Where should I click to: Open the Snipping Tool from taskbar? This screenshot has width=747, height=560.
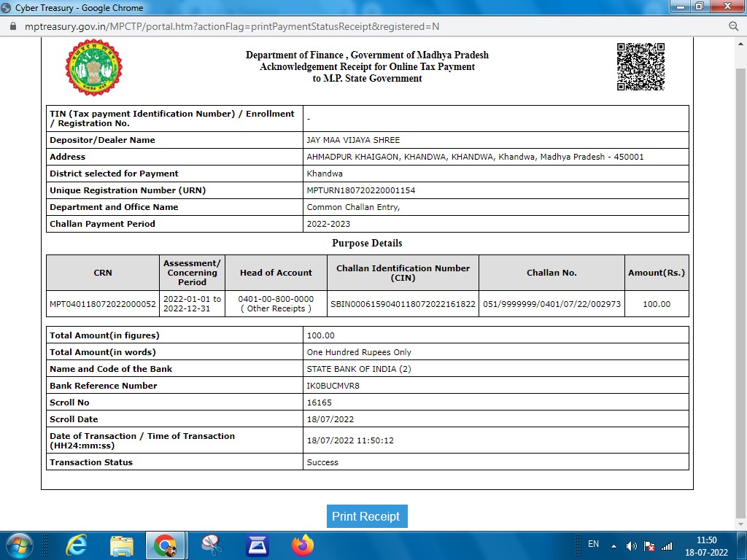212,545
